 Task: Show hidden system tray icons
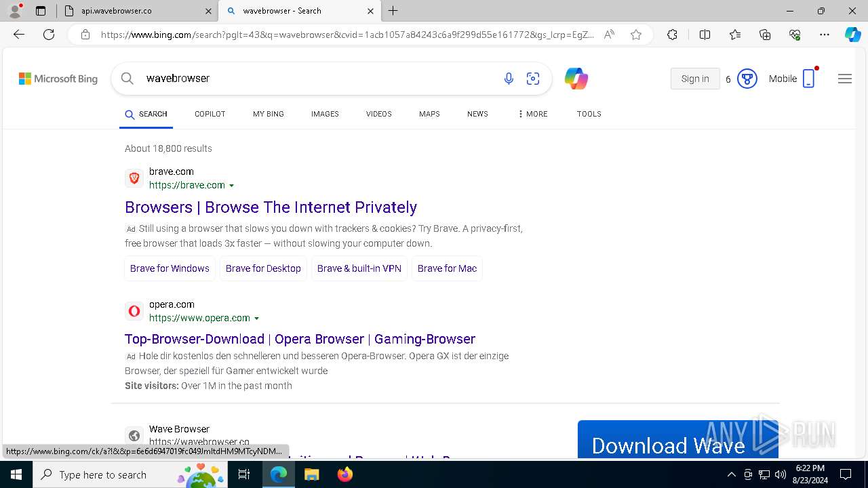coord(731,474)
